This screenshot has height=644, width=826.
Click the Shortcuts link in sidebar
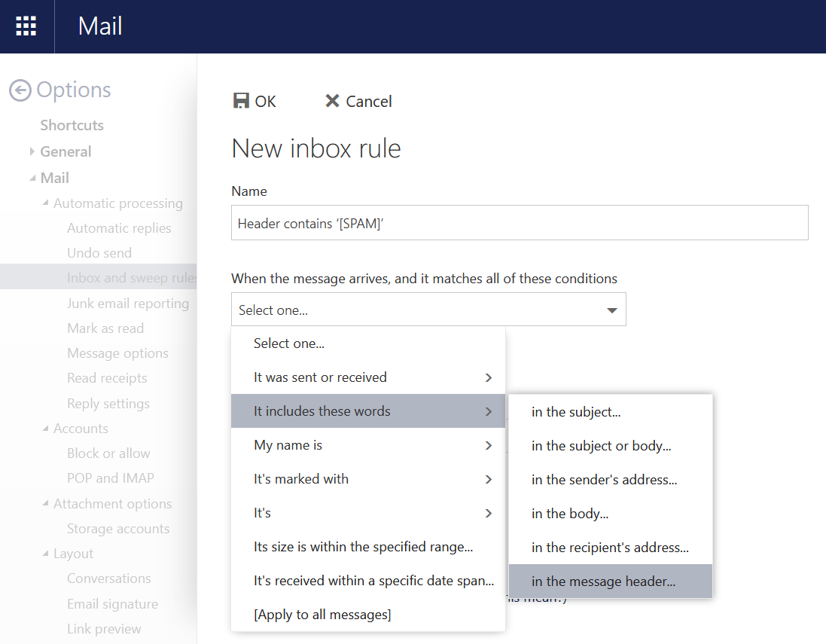coord(72,125)
